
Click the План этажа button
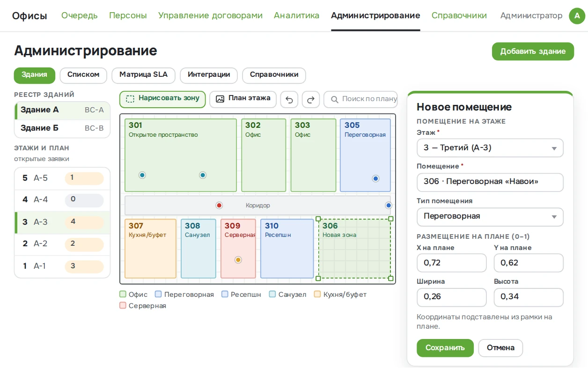(x=243, y=99)
